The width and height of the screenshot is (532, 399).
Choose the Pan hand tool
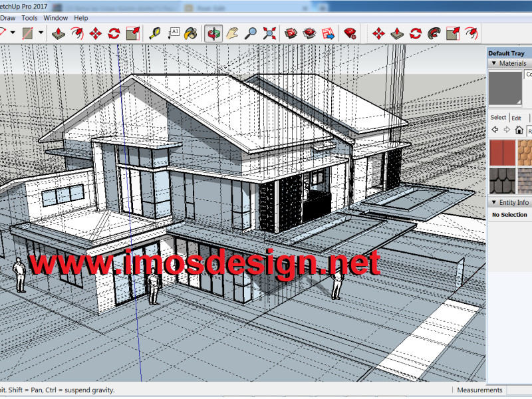click(x=232, y=33)
